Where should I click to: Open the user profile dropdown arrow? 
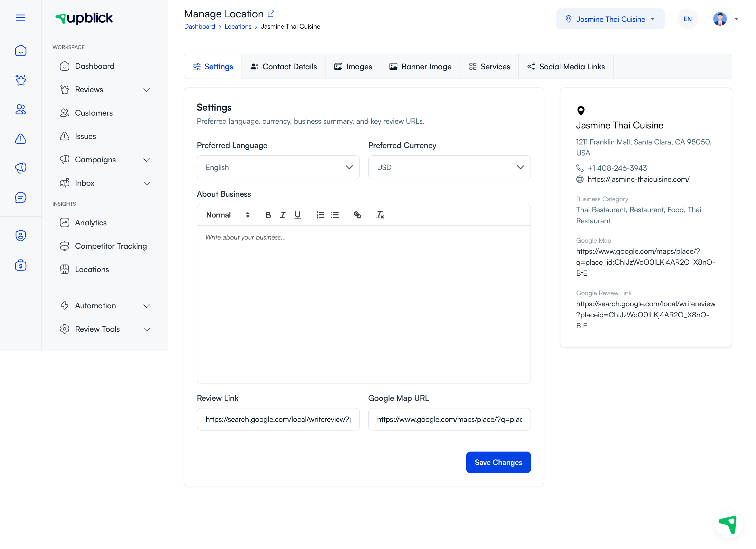pos(737,19)
